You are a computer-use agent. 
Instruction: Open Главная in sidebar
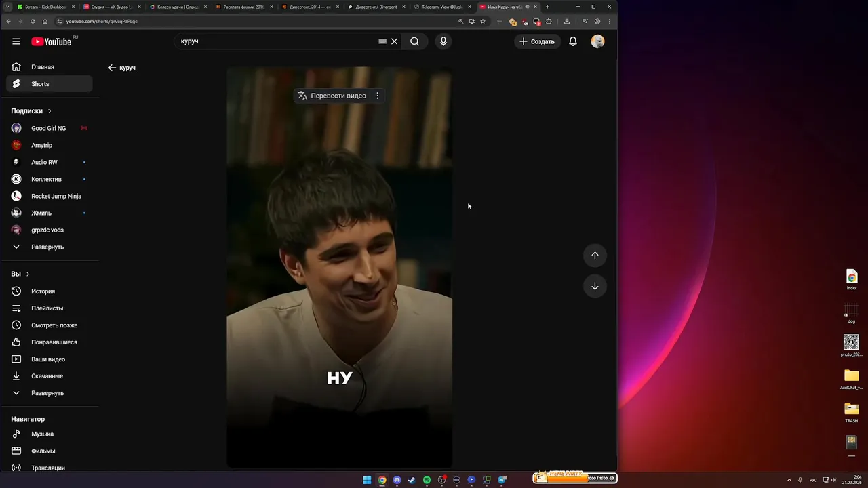click(x=50, y=67)
